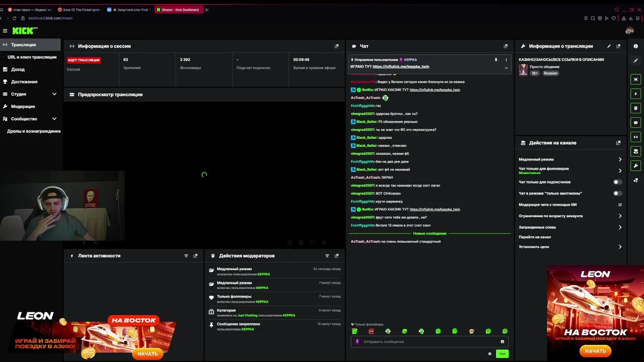Open the hamburger menu beside Kick logo
Image resolution: width=644 pixels, height=362 pixels.
[x=5, y=31]
